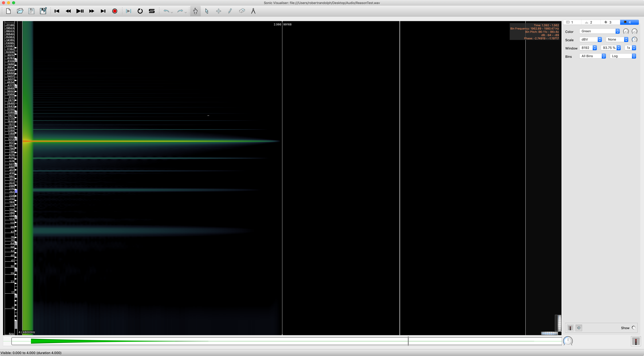Rewind to the start of the file

(x=57, y=11)
